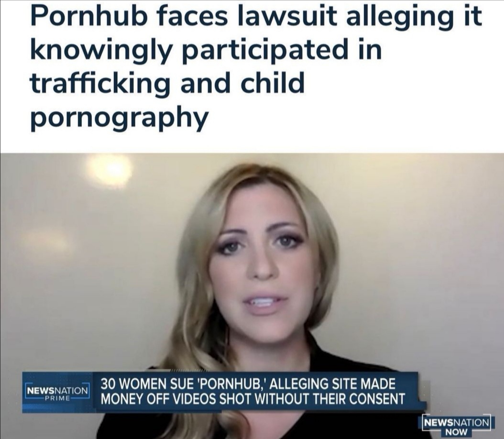
Task: Click the NewsNation Prime logo in the chyron
Action: tap(57, 393)
